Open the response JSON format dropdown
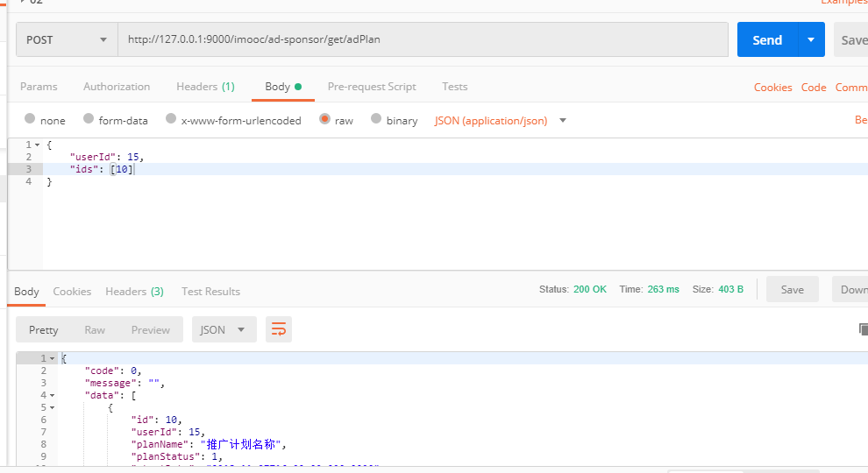This screenshot has height=473, width=868. pyautogui.click(x=224, y=329)
